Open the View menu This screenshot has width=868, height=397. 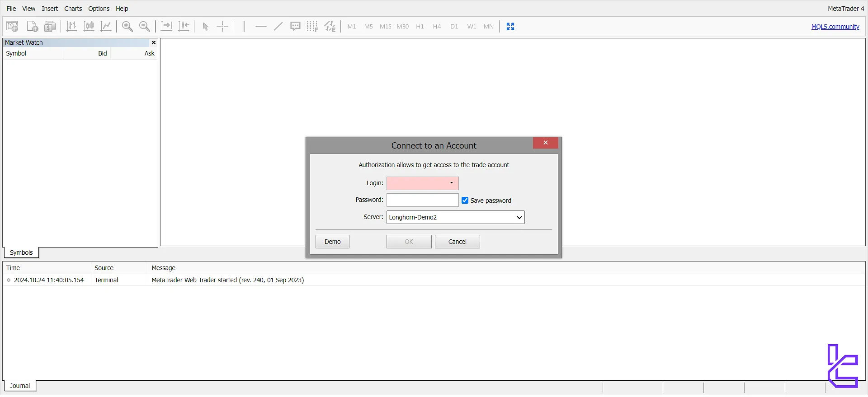point(28,9)
